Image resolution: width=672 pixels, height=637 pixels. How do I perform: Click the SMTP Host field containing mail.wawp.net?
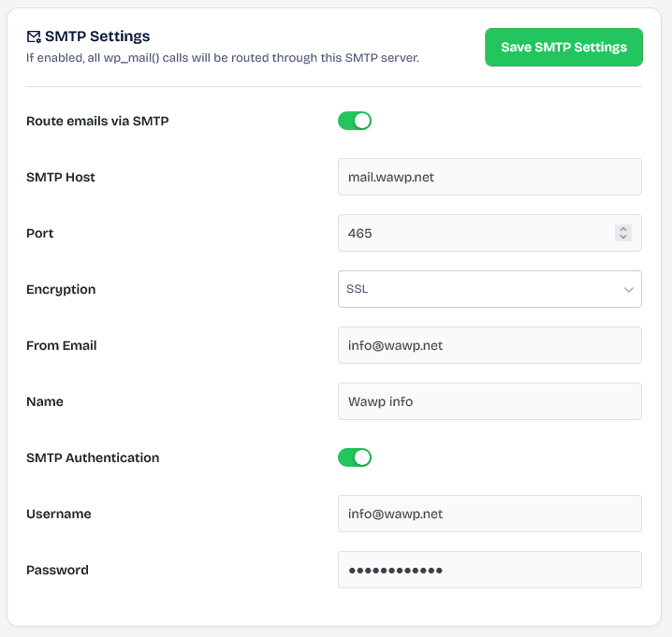(x=489, y=177)
